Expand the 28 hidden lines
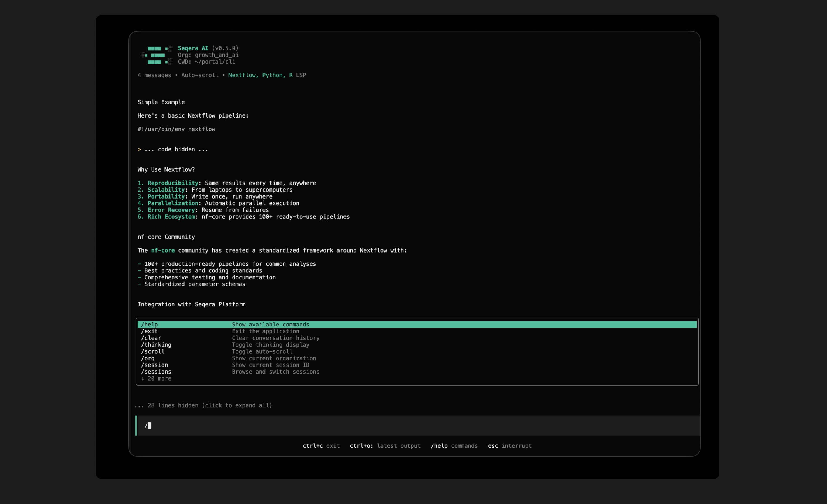Image resolution: width=827 pixels, height=504 pixels. coord(203,405)
